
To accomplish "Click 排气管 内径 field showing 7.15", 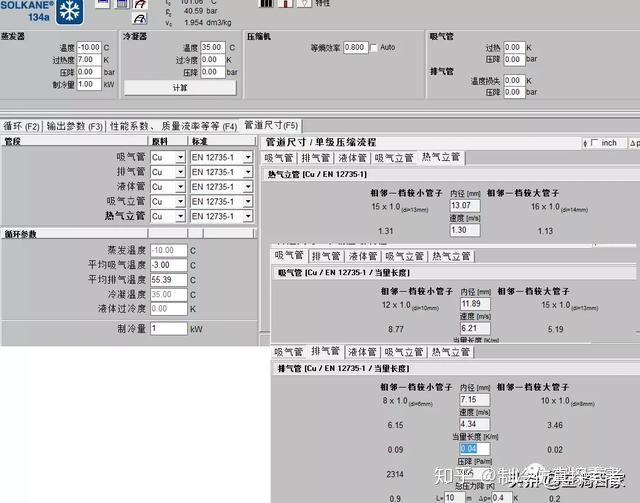I will click(474, 400).
